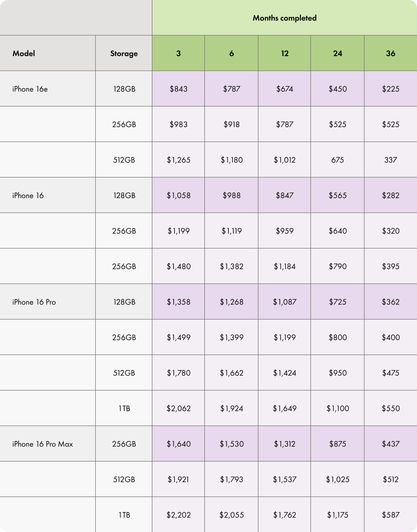Click the $1,100 price cell

(337, 408)
